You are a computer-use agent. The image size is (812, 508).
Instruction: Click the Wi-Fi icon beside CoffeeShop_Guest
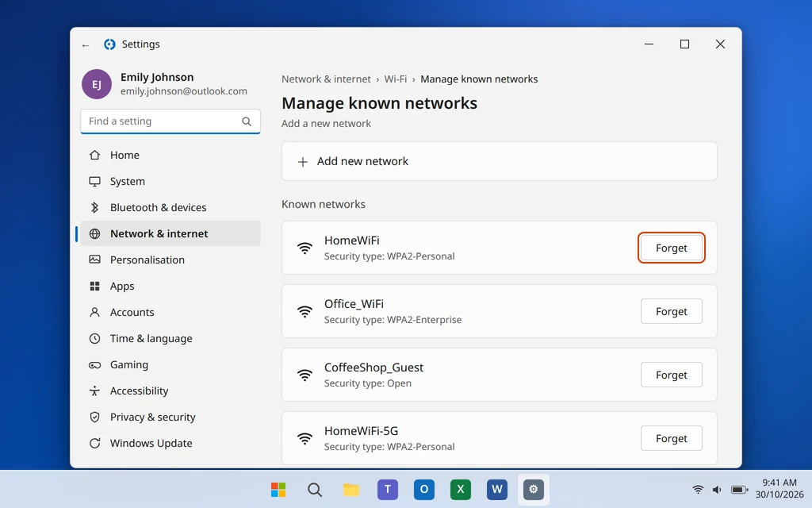(x=305, y=375)
